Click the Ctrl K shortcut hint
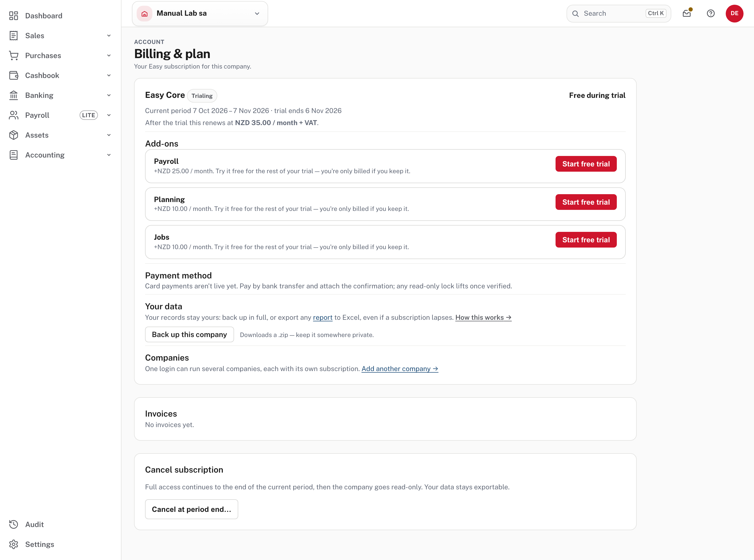 click(x=656, y=13)
